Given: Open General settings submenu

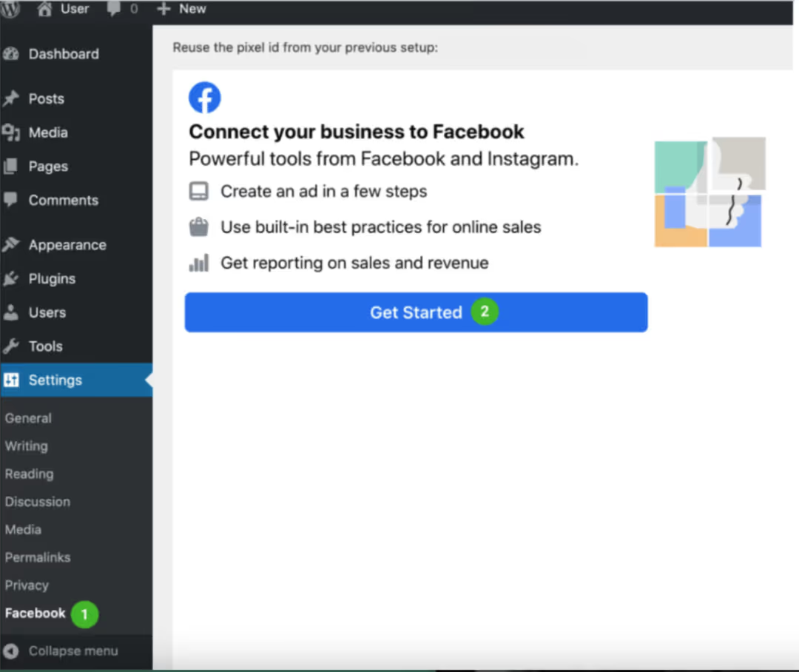Looking at the screenshot, I should pos(28,418).
